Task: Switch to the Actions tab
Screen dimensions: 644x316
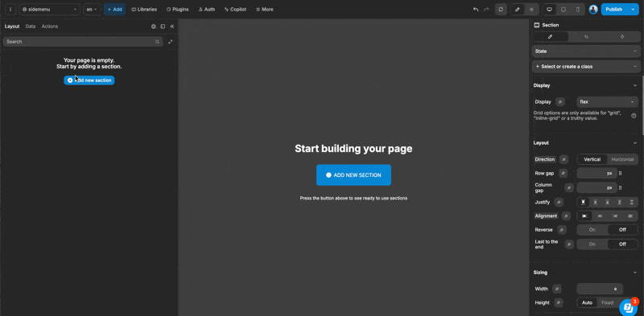Action: [50, 27]
